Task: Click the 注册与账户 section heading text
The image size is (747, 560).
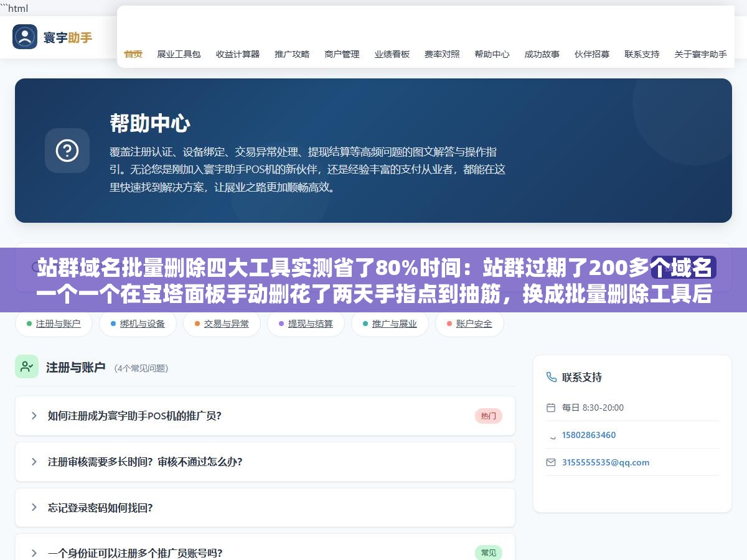Action: tap(76, 368)
